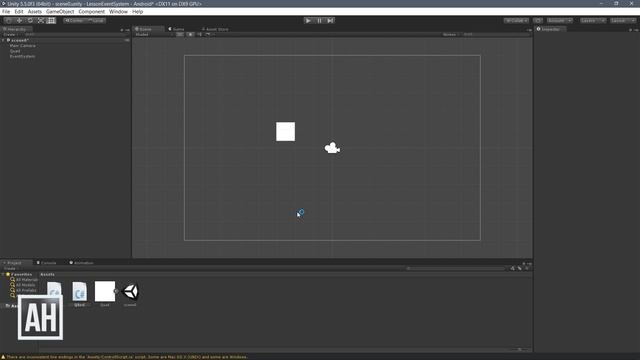
Task: Switch to the Game tab
Action: (x=177, y=29)
